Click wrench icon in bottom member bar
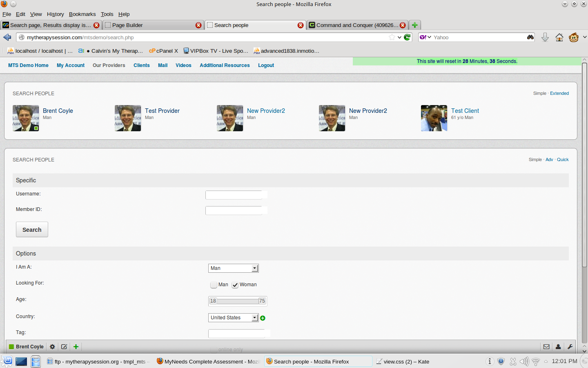 [570, 347]
